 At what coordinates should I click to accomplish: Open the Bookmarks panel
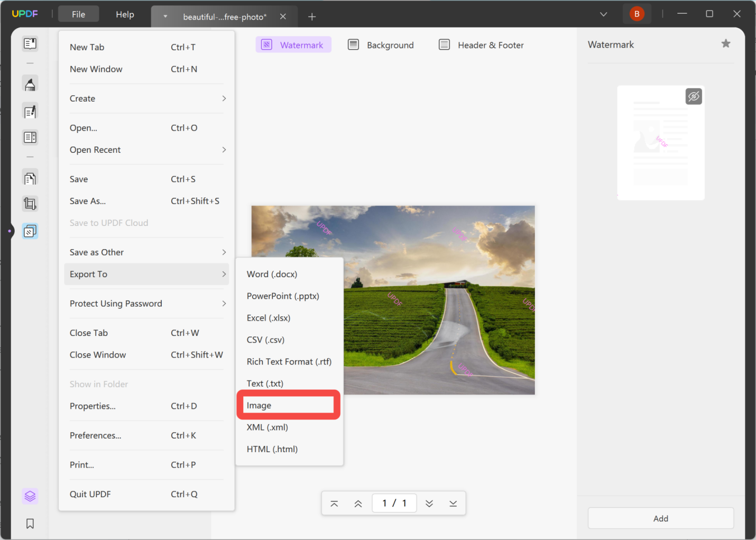30,524
